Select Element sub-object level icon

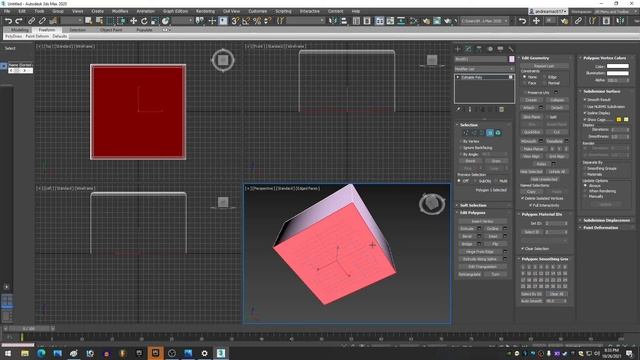[x=498, y=133]
